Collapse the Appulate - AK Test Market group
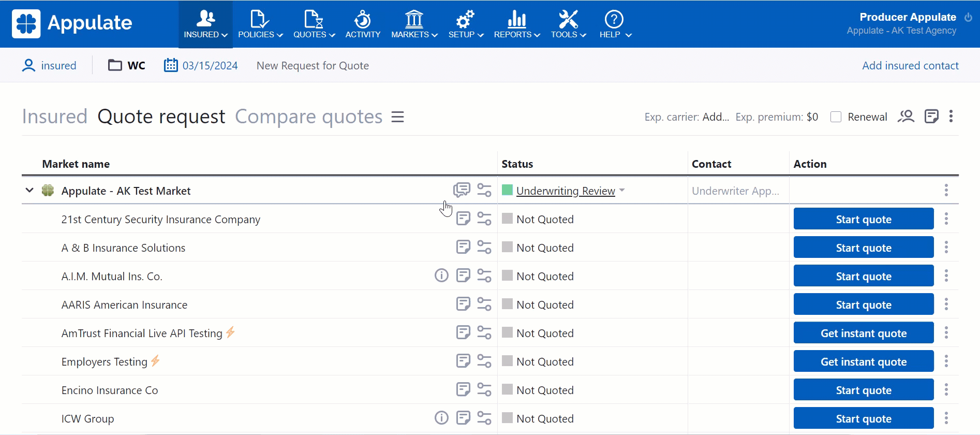Image resolution: width=980 pixels, height=435 pixels. [29, 191]
